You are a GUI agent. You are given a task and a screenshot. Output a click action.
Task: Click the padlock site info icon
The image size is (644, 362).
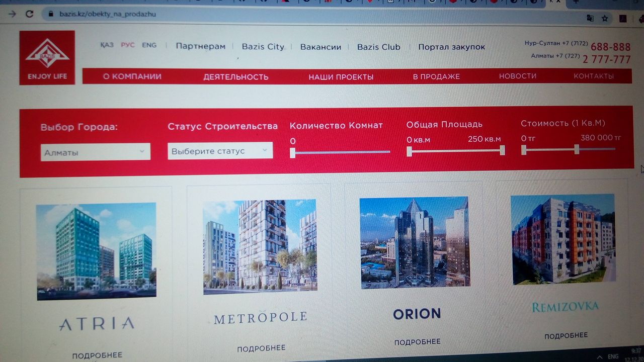coord(50,14)
